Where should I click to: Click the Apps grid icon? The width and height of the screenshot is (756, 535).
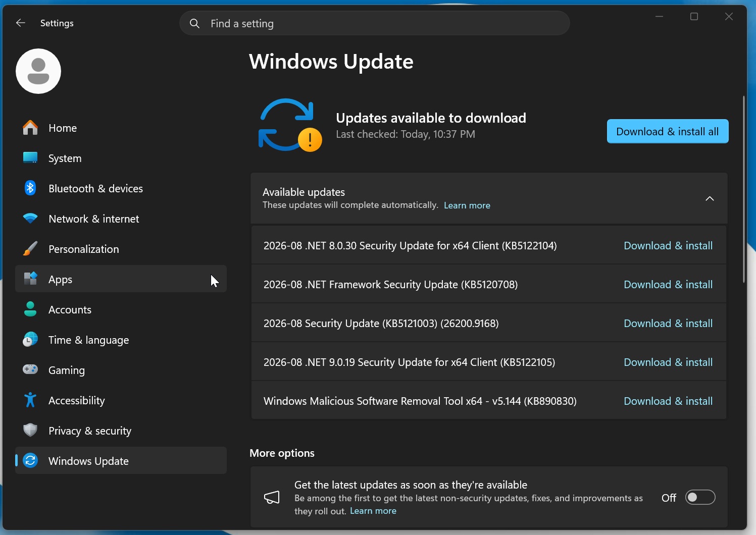[30, 279]
